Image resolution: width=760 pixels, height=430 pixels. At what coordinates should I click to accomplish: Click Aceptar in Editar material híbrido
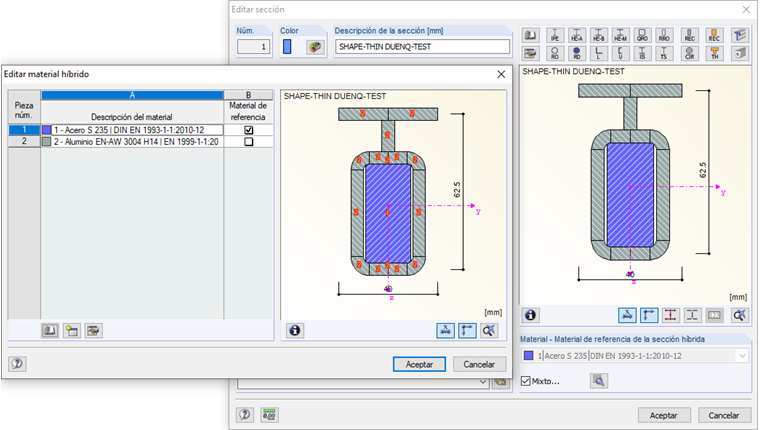click(x=419, y=364)
